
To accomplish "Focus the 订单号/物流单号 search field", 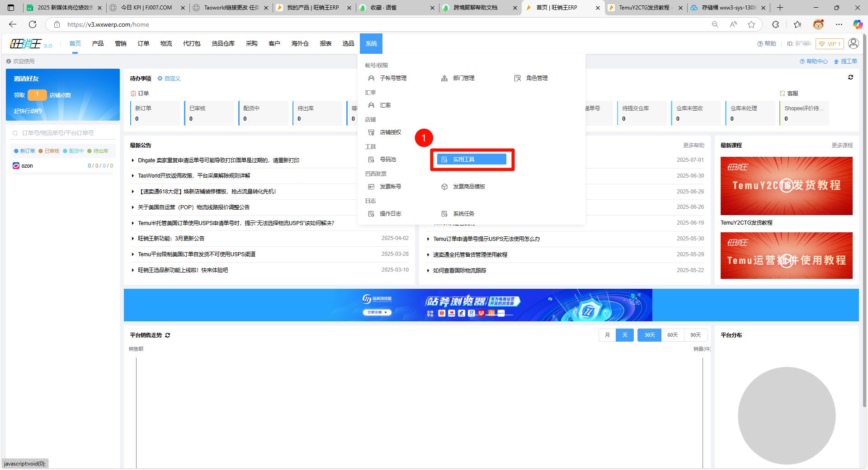I will 62,133.
